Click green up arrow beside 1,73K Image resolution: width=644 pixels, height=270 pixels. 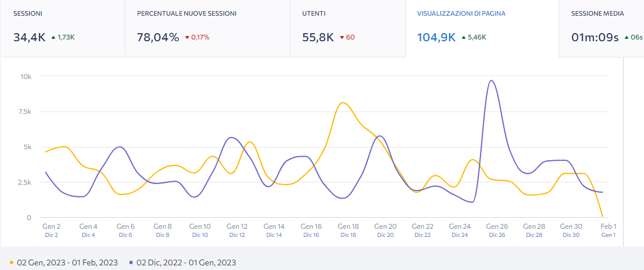(x=53, y=38)
